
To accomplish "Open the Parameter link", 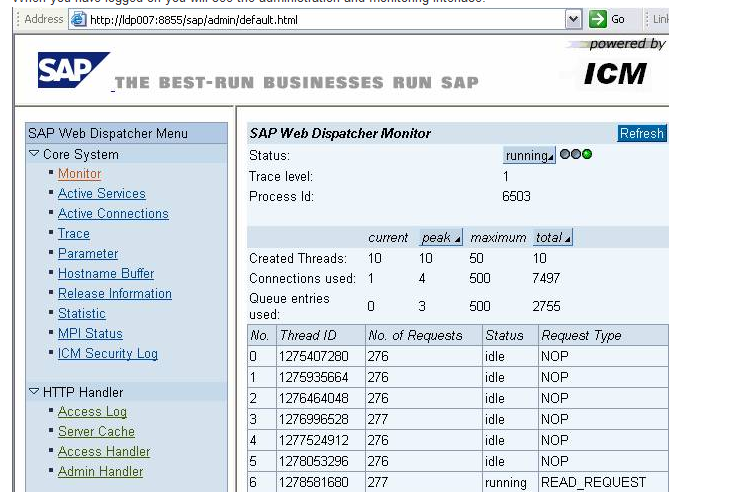I will pos(88,254).
